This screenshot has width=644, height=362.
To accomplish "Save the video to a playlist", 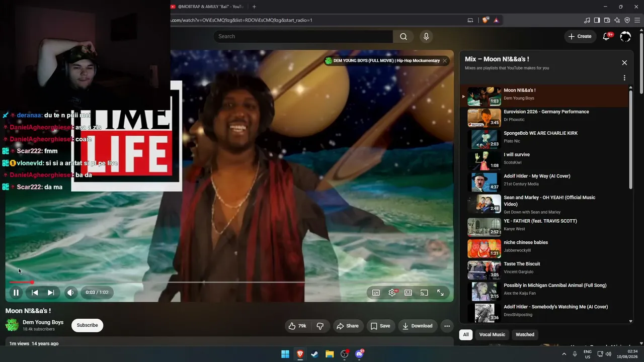I will click(380, 326).
